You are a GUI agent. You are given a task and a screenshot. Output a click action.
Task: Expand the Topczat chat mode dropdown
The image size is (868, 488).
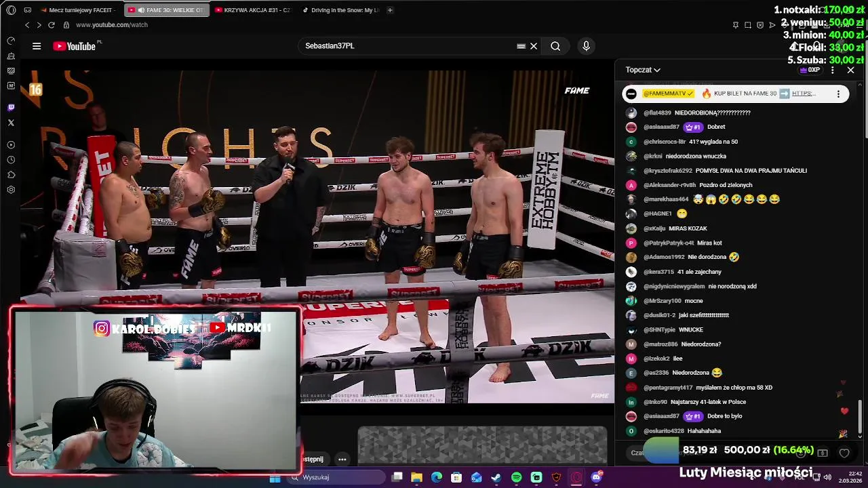[x=643, y=70]
